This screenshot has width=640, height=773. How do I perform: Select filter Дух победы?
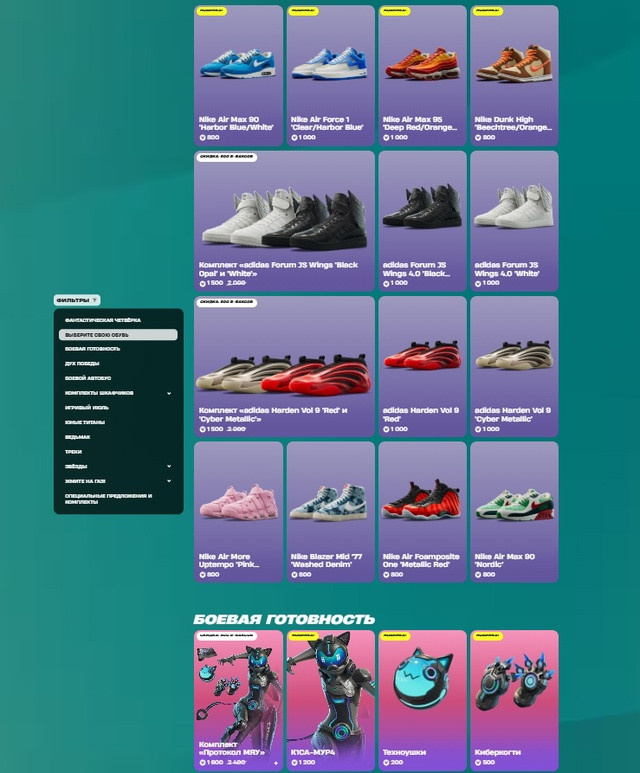pos(82,364)
